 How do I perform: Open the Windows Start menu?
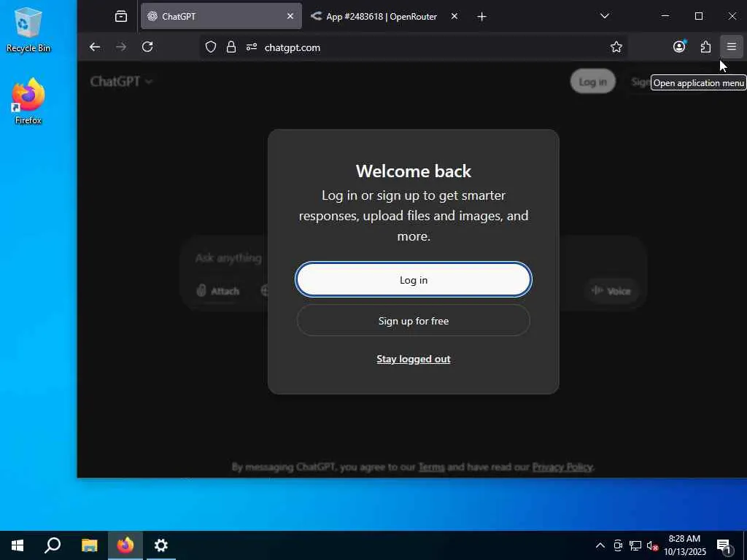click(x=18, y=545)
